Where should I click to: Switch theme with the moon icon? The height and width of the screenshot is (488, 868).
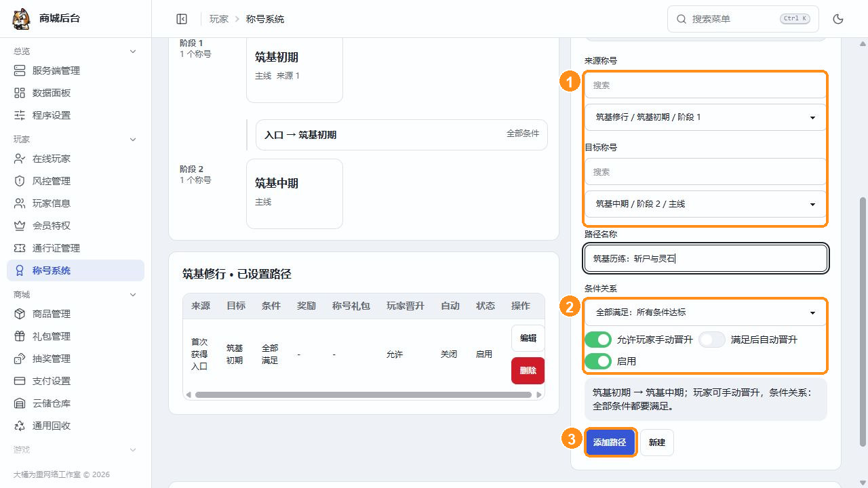click(x=838, y=19)
